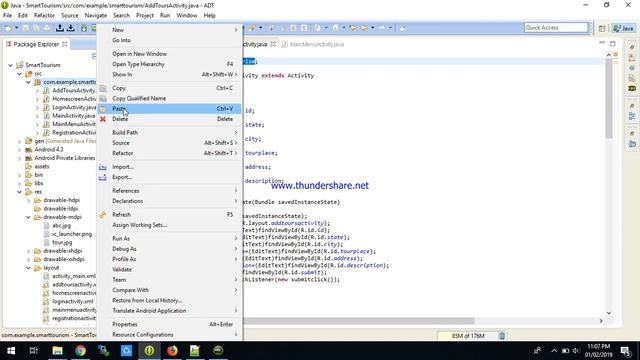Click the download arrow toolbar icon
This screenshot has height=360, width=640.
(x=71, y=28)
